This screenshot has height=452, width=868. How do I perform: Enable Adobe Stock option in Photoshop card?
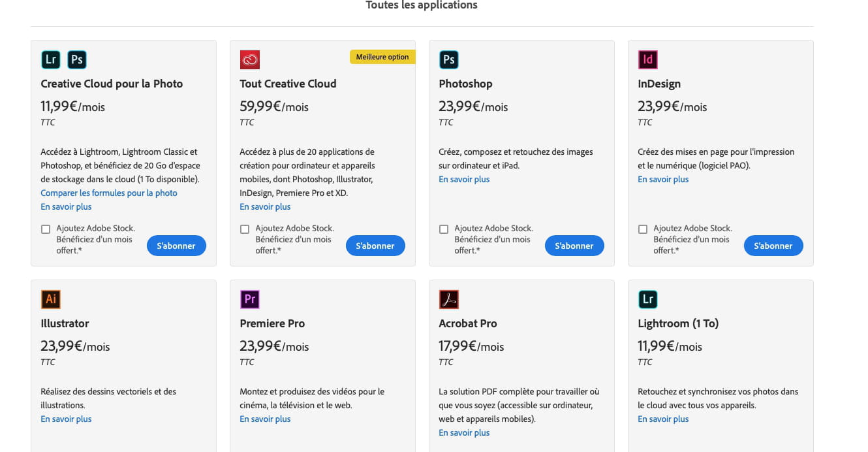444,229
